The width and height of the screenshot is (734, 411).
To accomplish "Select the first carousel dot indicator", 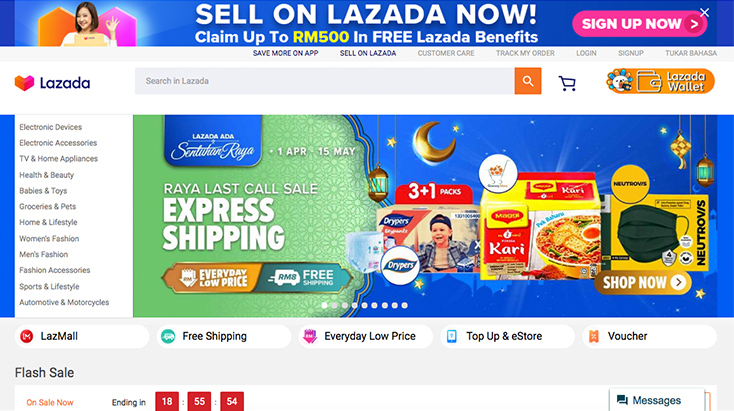I will tap(324, 305).
